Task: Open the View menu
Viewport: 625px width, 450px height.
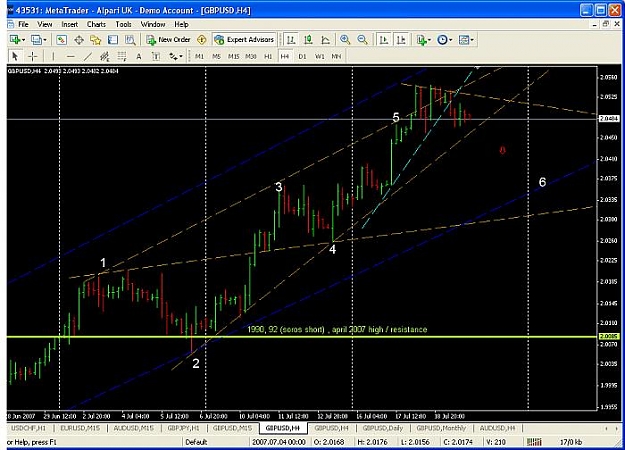Action: (x=45, y=24)
